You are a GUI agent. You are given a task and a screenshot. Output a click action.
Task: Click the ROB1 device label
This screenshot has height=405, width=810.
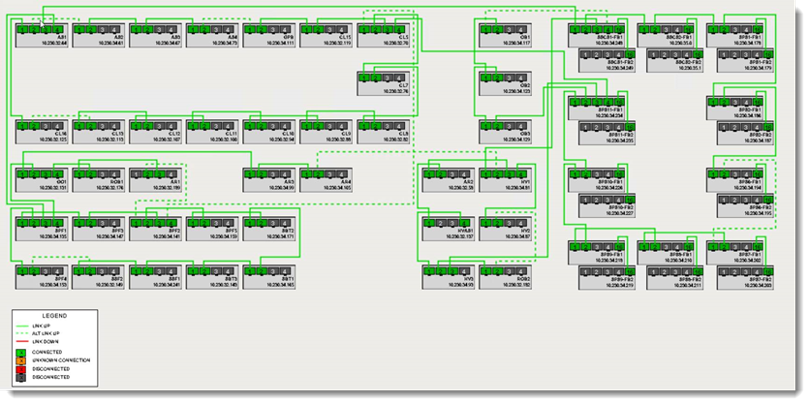pos(117,181)
